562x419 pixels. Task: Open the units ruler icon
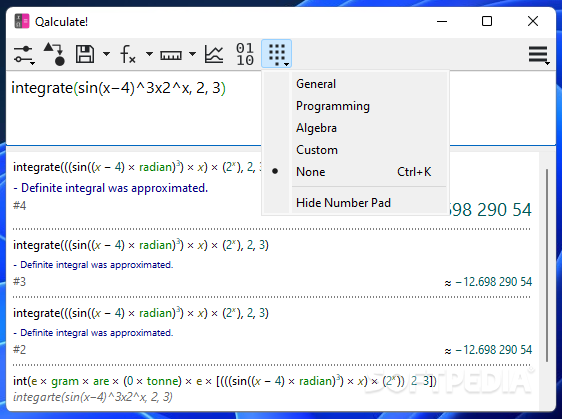coord(171,55)
